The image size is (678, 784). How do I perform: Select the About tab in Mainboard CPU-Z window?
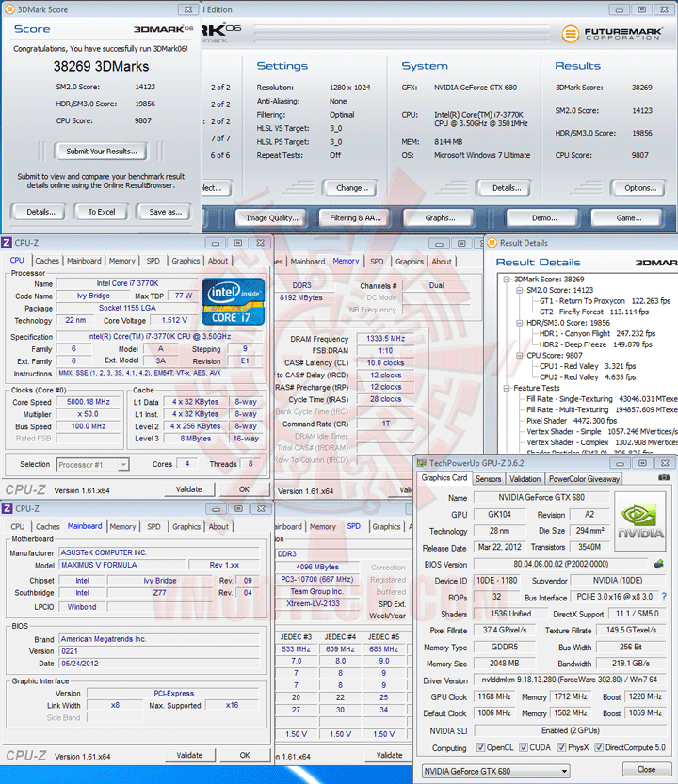218,526
